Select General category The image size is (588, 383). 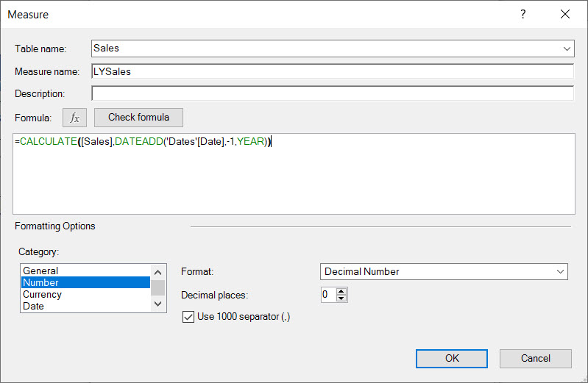coord(85,271)
